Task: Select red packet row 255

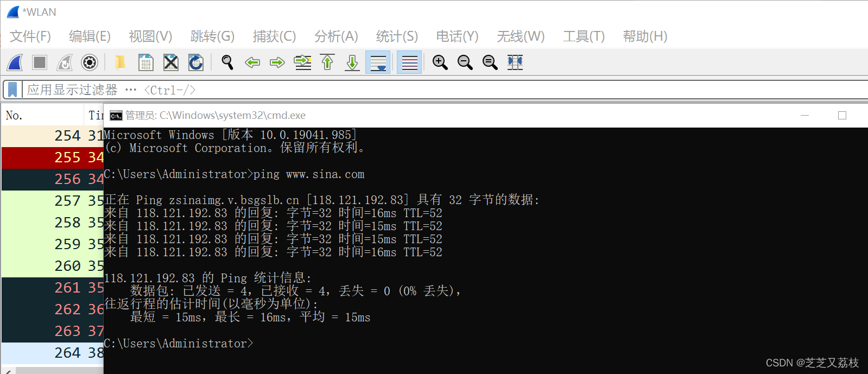Action: click(53, 157)
